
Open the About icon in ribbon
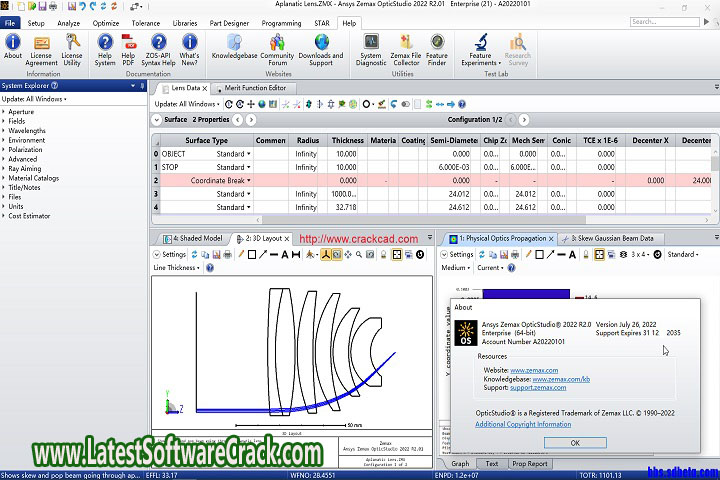pos(13,47)
